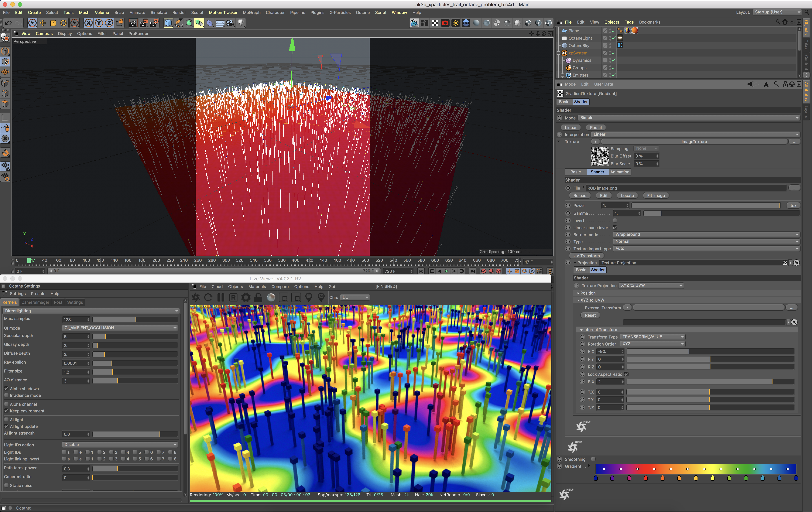Viewport: 812px width, 512px height.
Task: Collapse the xpSystem tree item
Action: pyautogui.click(x=559, y=53)
